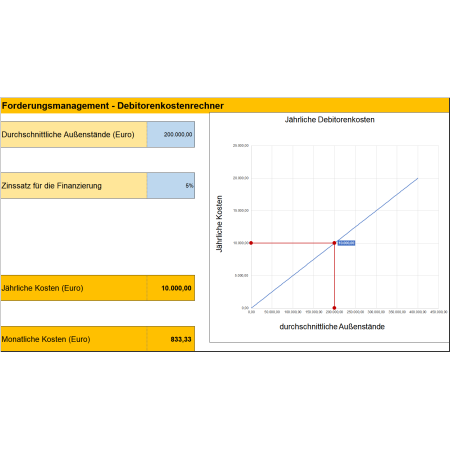Viewport: 450px width, 450px height.
Task: Select the chart title Jährliche Debitorenkosten
Action: point(329,120)
